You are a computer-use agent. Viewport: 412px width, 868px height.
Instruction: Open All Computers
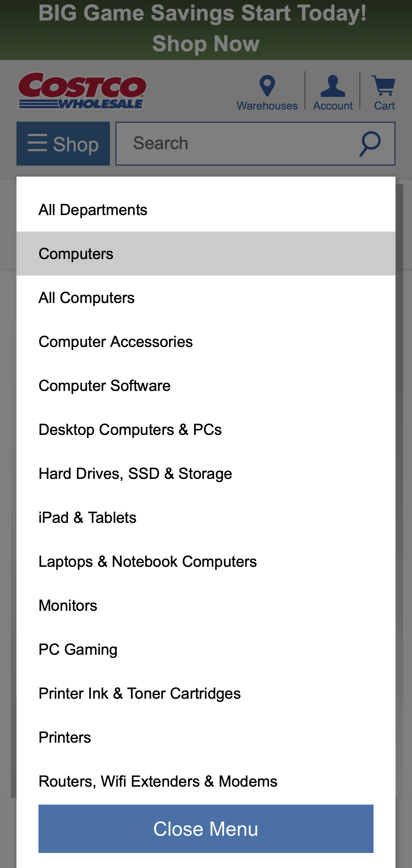coord(86,298)
